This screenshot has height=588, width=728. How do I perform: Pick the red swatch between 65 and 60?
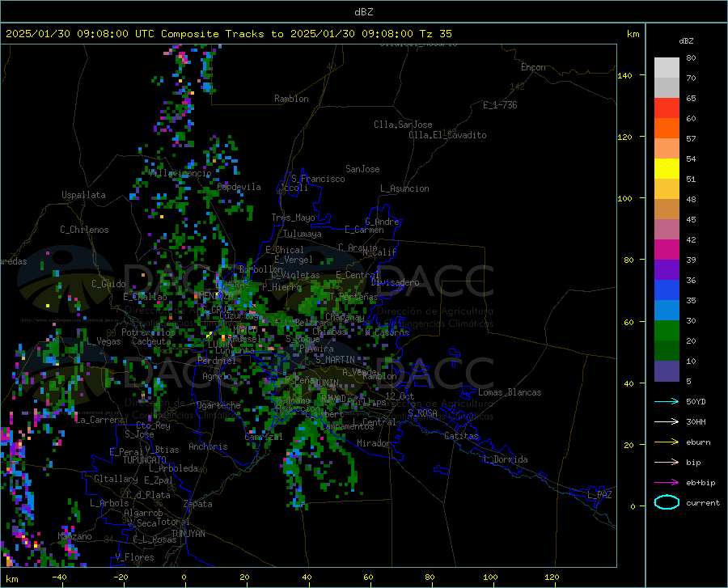click(667, 108)
